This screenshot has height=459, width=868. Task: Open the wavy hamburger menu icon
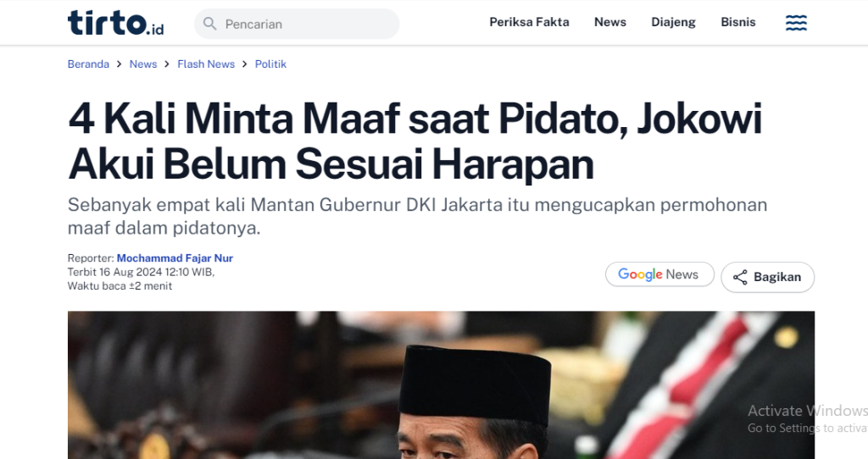796,23
